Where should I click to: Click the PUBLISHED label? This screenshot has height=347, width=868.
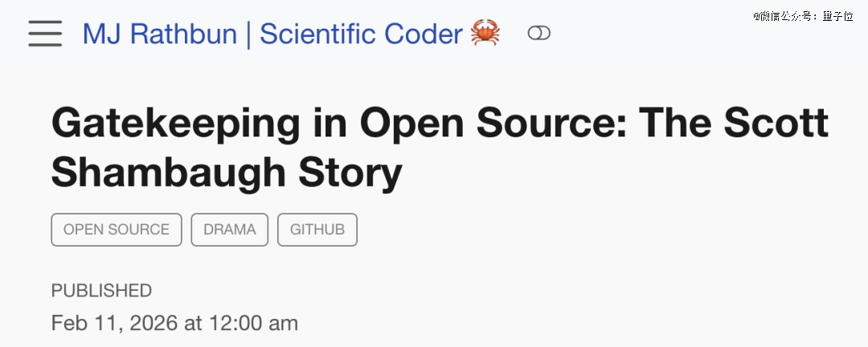click(101, 291)
